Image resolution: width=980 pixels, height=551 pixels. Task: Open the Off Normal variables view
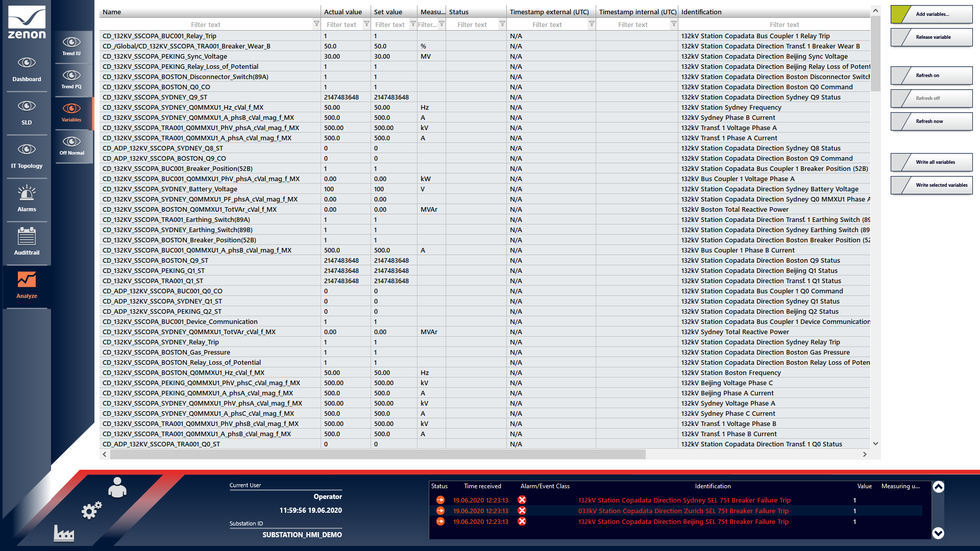click(x=71, y=145)
